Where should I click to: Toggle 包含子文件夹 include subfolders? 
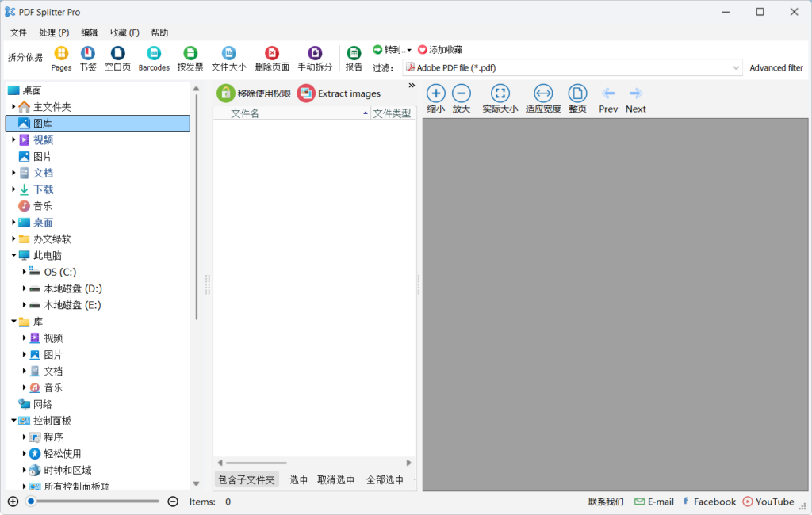click(247, 480)
